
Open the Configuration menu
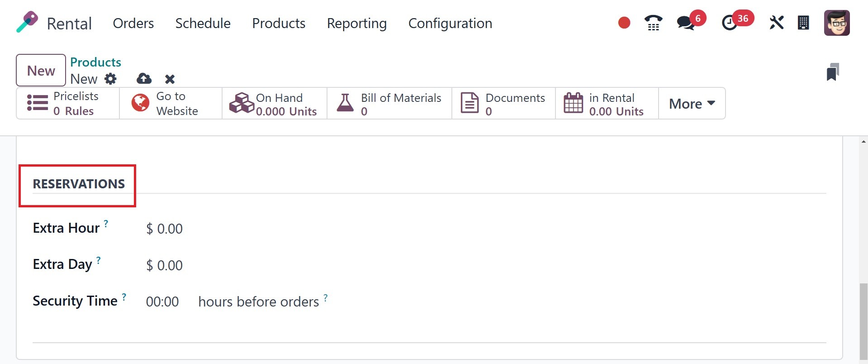coord(450,23)
